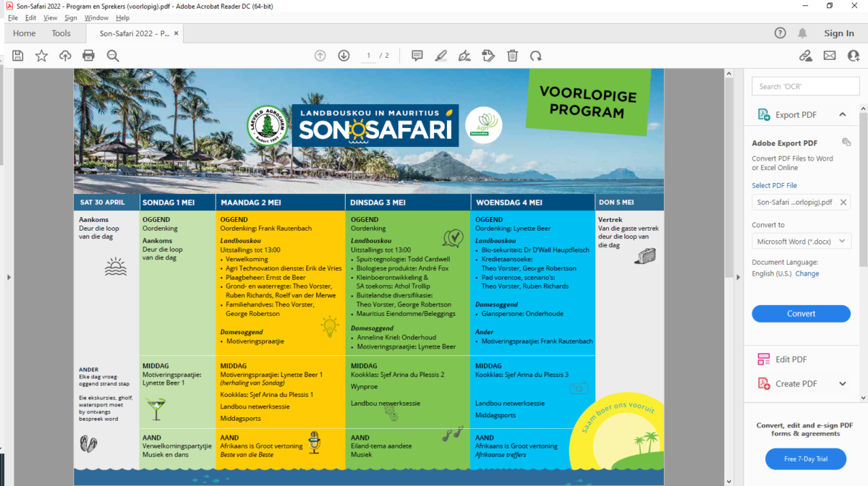Bookmark the document with the star icon
This screenshot has width=868, height=486.
41,56
